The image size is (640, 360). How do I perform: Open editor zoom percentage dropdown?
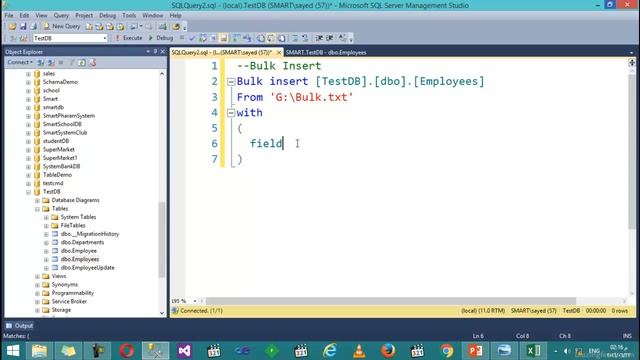[x=195, y=301]
